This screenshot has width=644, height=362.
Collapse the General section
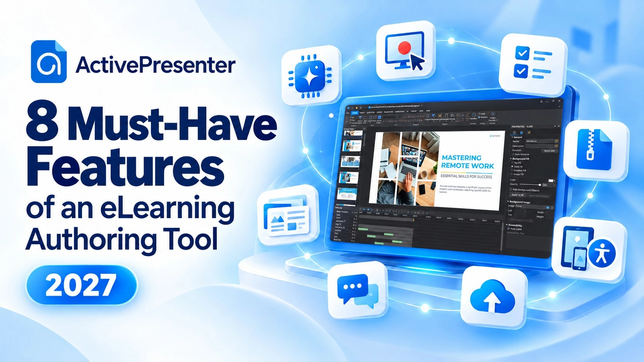(x=512, y=137)
